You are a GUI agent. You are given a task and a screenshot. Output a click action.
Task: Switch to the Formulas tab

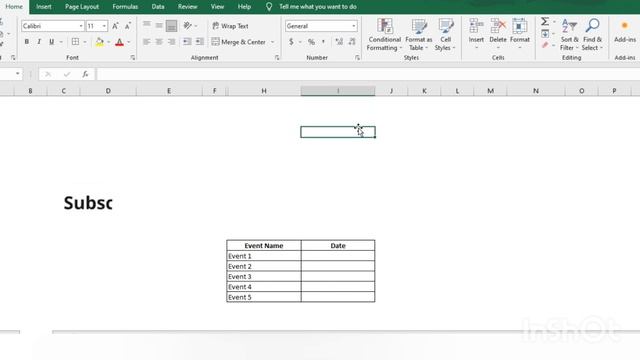(125, 7)
